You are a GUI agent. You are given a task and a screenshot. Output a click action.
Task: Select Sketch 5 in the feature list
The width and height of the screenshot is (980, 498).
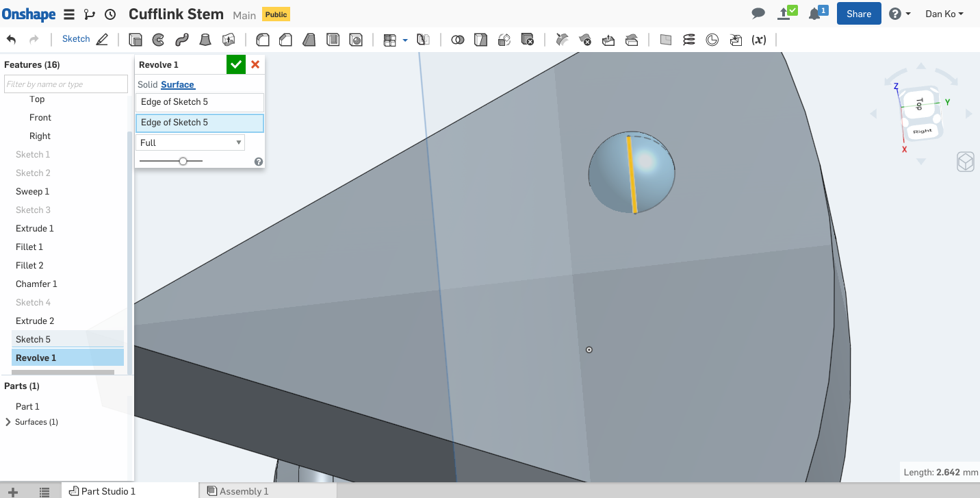tap(33, 339)
